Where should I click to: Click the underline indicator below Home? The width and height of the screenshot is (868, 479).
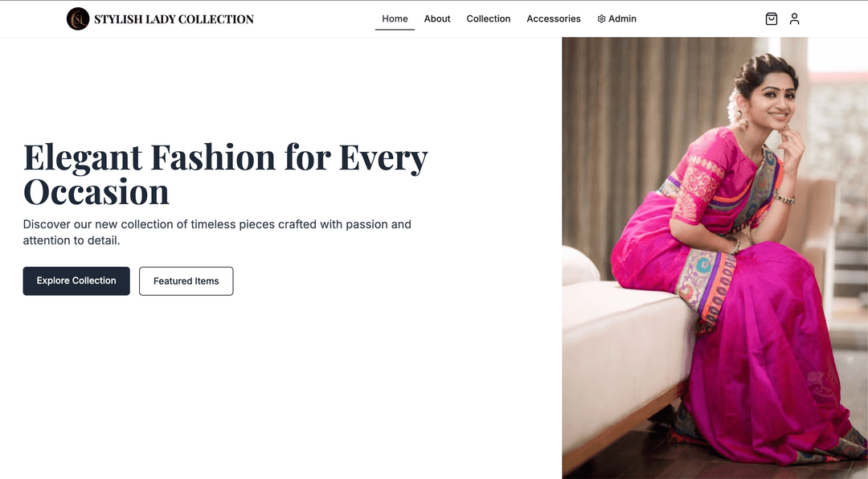point(394,28)
